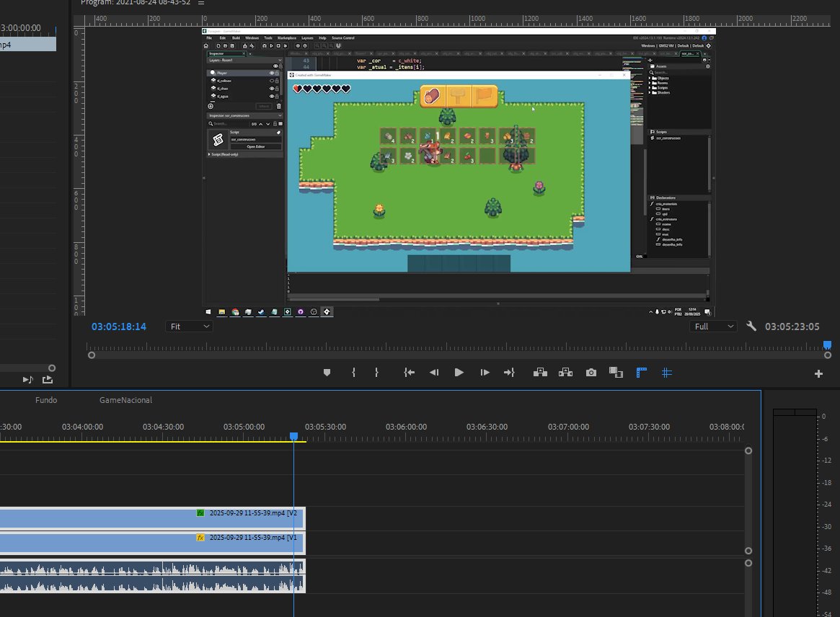Open Comparison View

(x=616, y=372)
